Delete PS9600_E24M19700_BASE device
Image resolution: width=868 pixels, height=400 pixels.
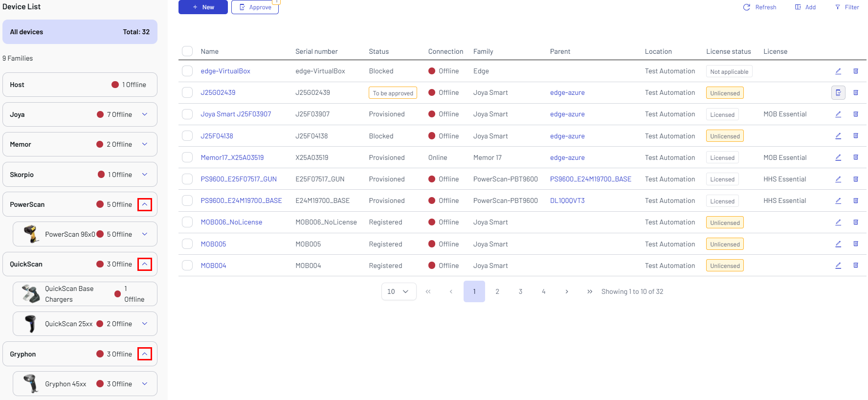click(x=856, y=200)
